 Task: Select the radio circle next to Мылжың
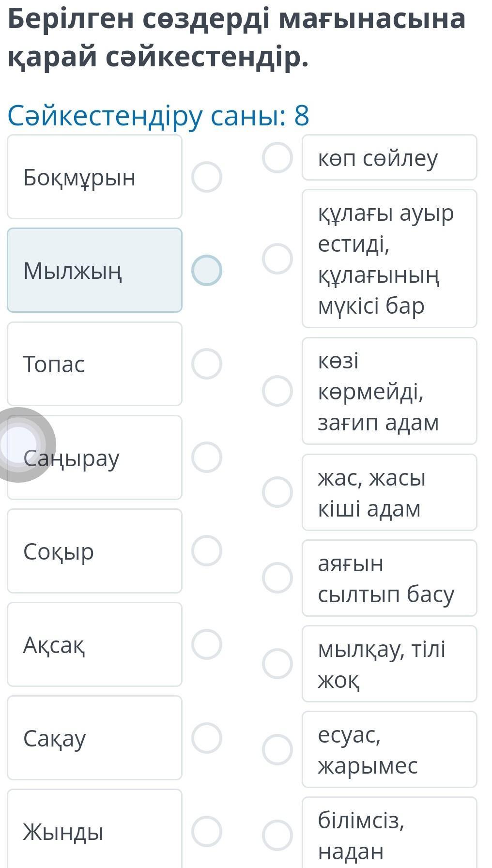[x=207, y=270]
